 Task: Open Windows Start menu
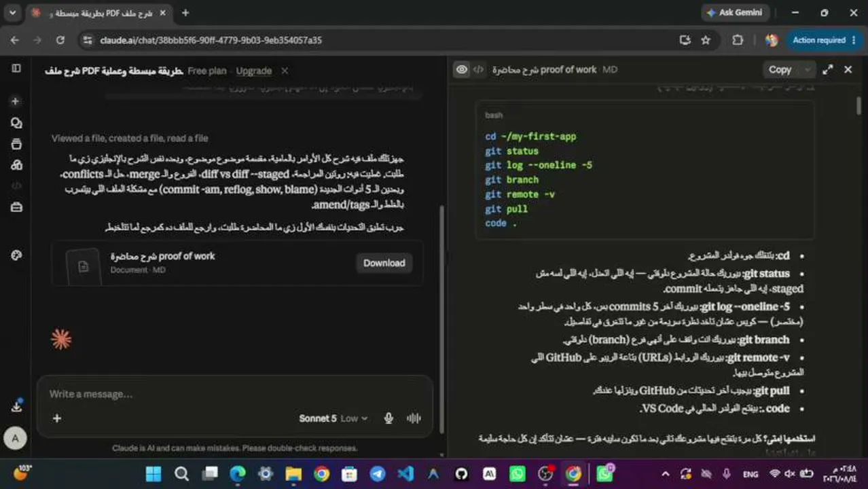[153, 473]
